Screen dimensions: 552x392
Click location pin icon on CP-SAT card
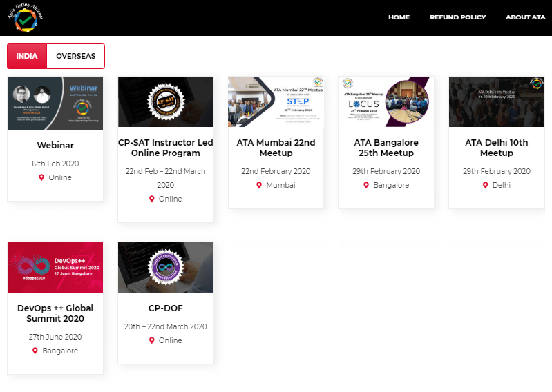[x=152, y=199]
